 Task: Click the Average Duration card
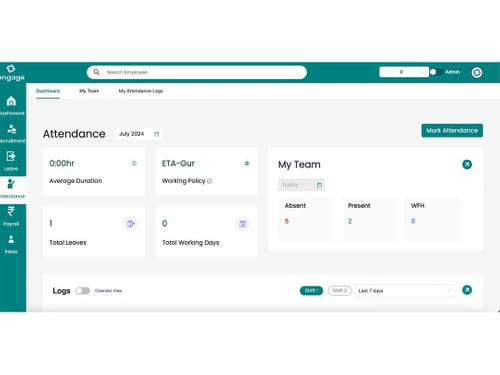(94, 171)
